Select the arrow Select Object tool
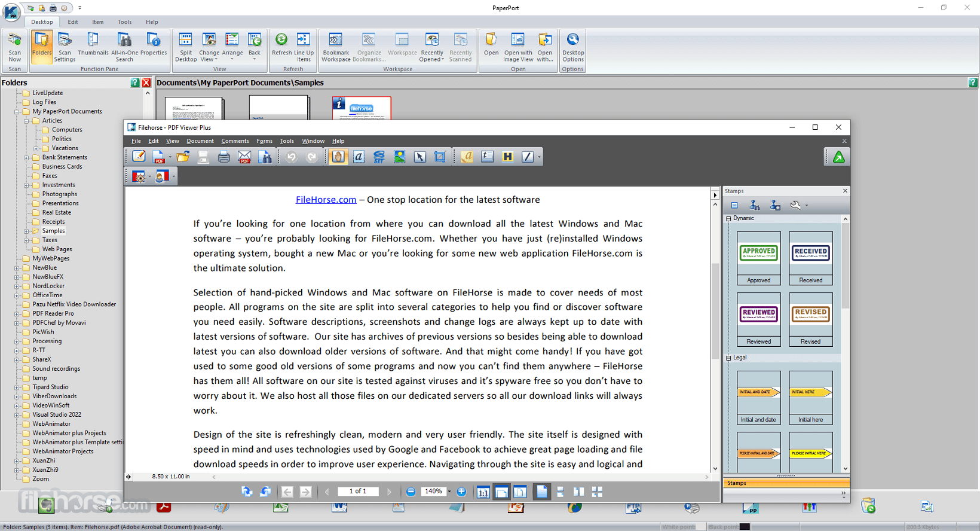Screen dimensions: 980x531 pyautogui.click(x=419, y=157)
